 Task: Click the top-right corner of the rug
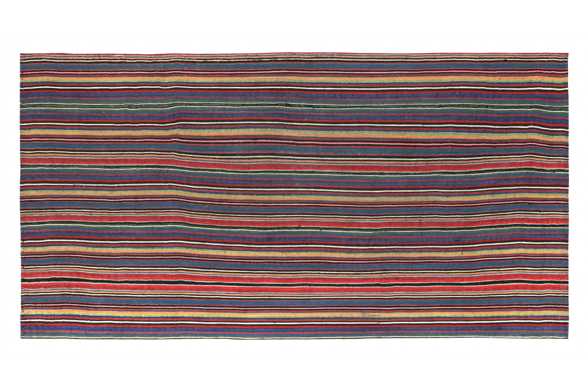pos(569,53)
